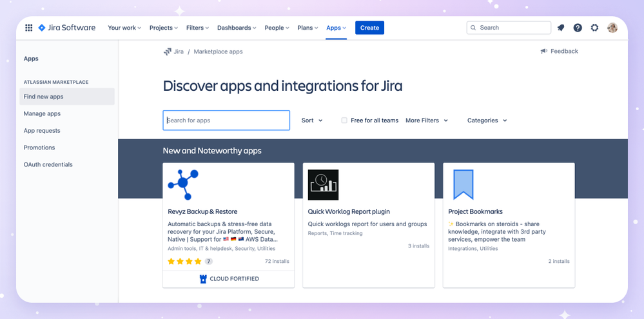Click the Cloud Fortified castle icon
This screenshot has height=319, width=644.
point(203,279)
